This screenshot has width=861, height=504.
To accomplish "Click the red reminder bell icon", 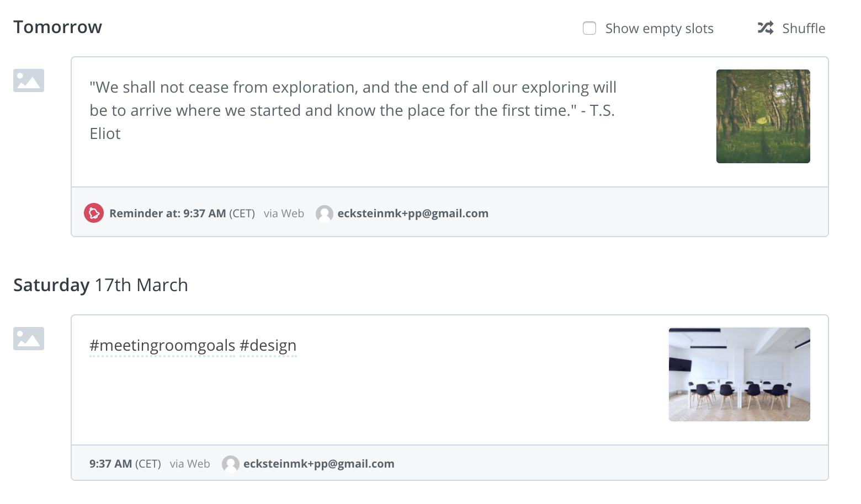I will pyautogui.click(x=94, y=213).
